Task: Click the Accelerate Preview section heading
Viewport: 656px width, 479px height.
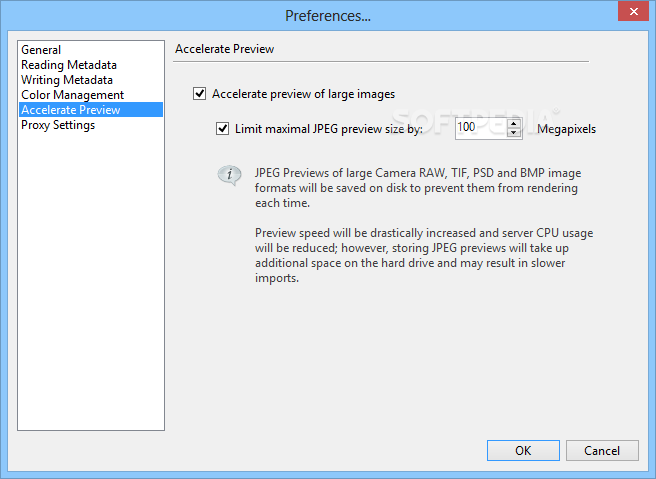Action: click(224, 49)
